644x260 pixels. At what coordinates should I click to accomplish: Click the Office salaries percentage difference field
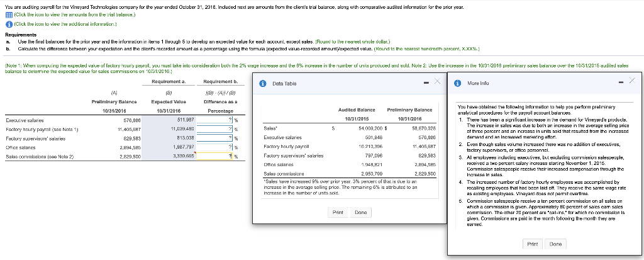[x=215, y=147]
